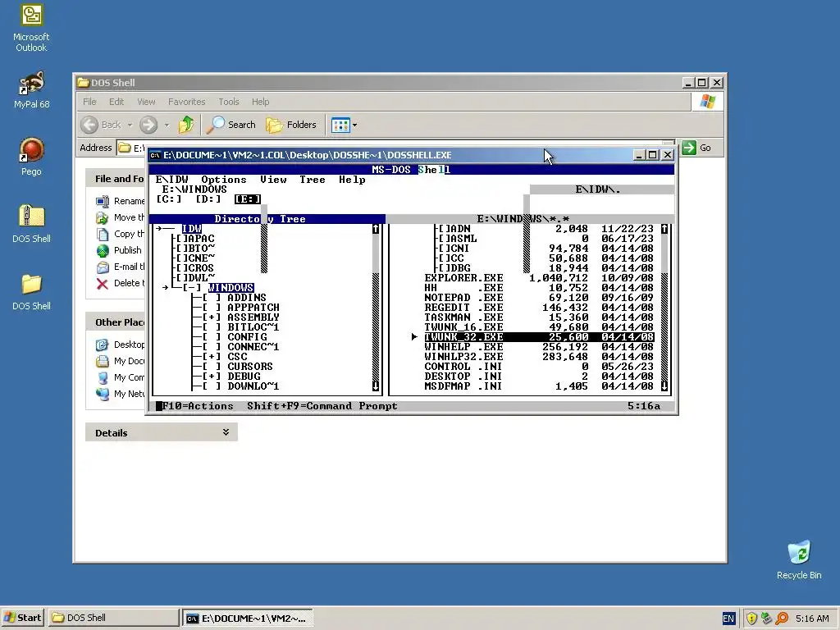The height and width of the screenshot is (630, 840).
Task: Open Views dropdown arrow in Explorer toolbar
Action: pos(354,126)
